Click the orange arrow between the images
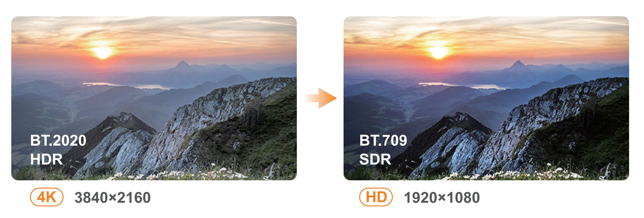 click(x=321, y=98)
